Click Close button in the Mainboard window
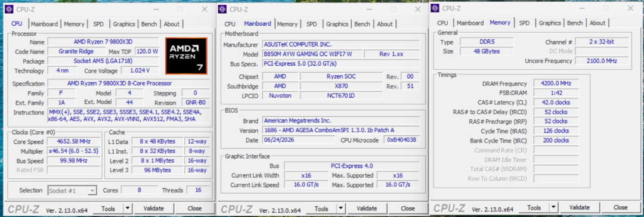 click(x=407, y=209)
